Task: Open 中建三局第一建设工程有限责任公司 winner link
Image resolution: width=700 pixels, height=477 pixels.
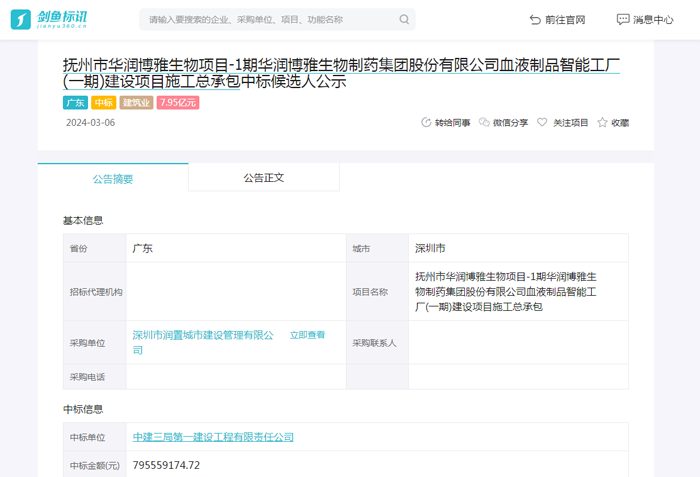Action: click(x=213, y=437)
